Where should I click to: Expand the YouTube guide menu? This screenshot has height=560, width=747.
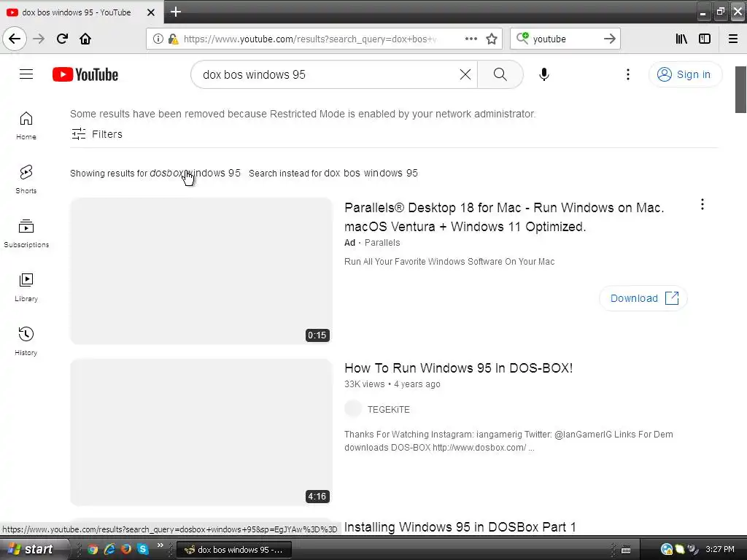coord(26,74)
